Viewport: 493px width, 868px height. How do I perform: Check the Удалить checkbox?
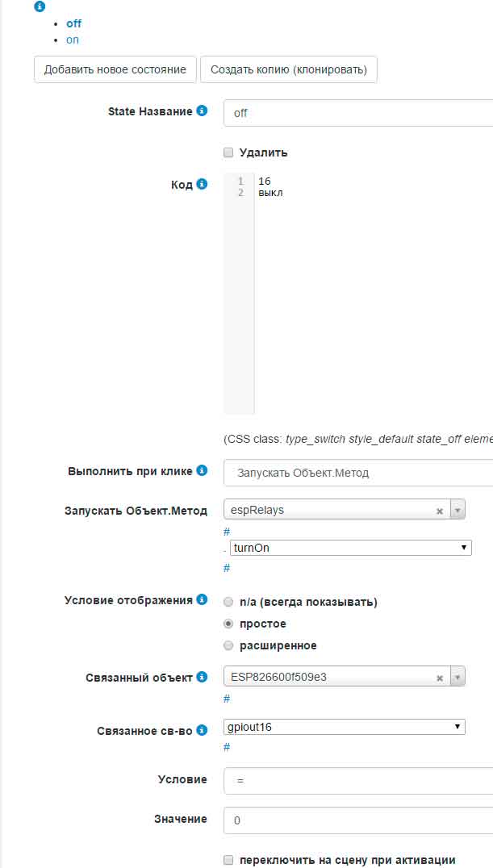pos(228,152)
